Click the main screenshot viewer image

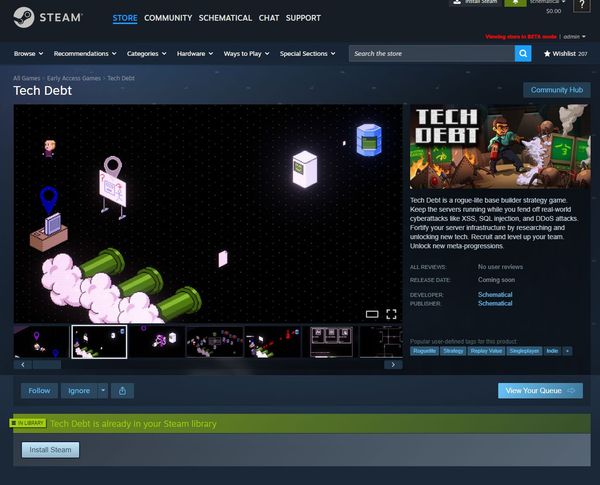[x=208, y=214]
